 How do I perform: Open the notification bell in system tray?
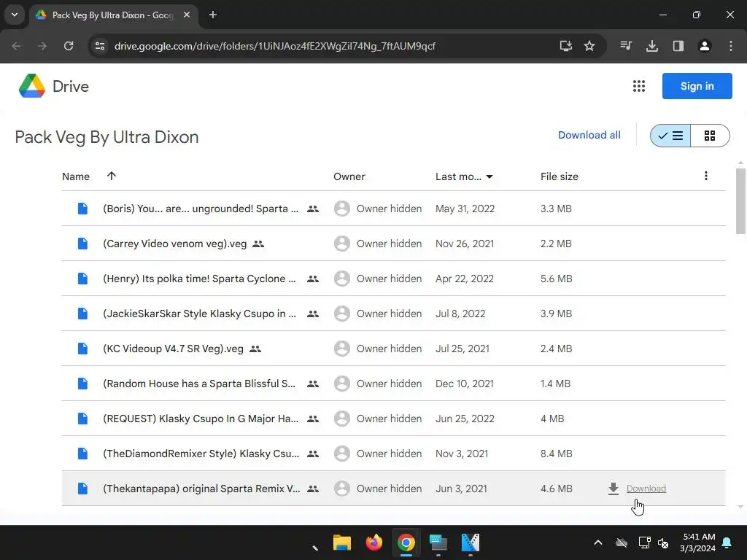727,542
